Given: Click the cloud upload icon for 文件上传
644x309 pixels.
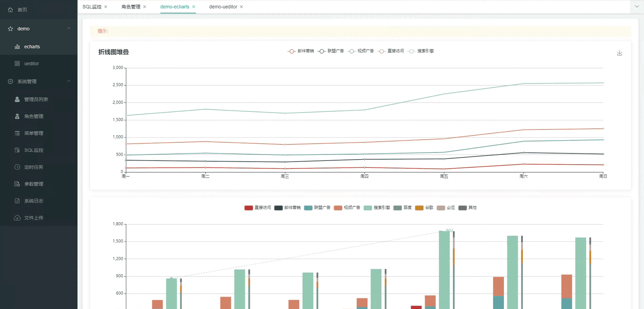Looking at the screenshot, I should point(17,218).
